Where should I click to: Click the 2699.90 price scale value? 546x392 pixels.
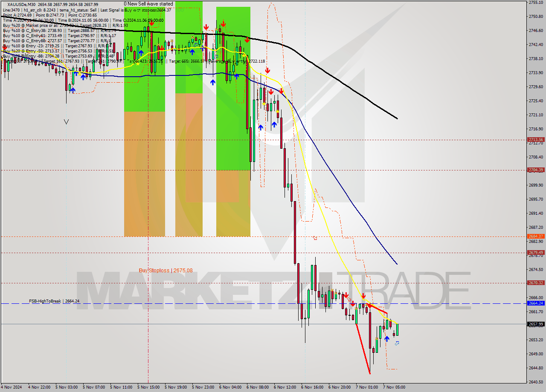click(536, 185)
